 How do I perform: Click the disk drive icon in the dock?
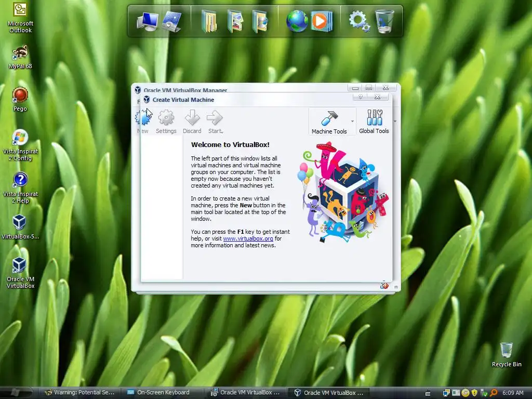pos(172,22)
